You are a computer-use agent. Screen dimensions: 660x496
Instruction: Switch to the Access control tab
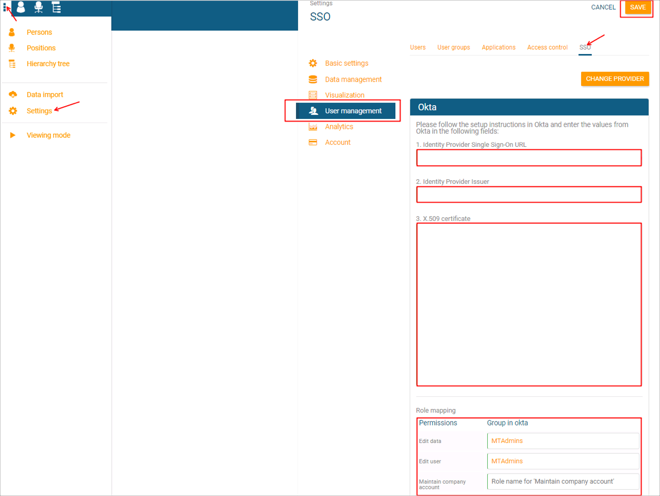point(547,47)
